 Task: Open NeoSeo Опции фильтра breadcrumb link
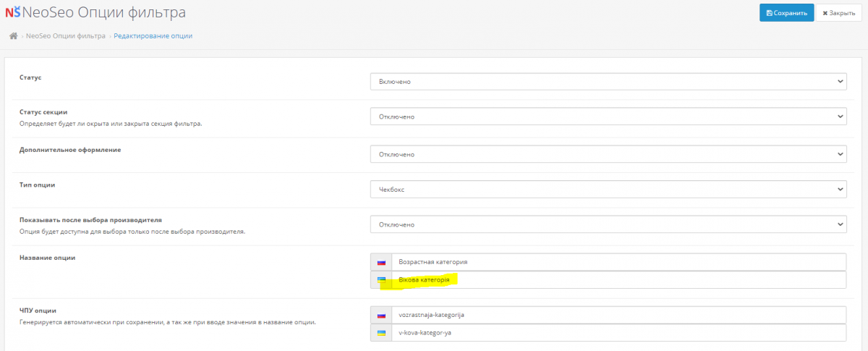pos(66,35)
